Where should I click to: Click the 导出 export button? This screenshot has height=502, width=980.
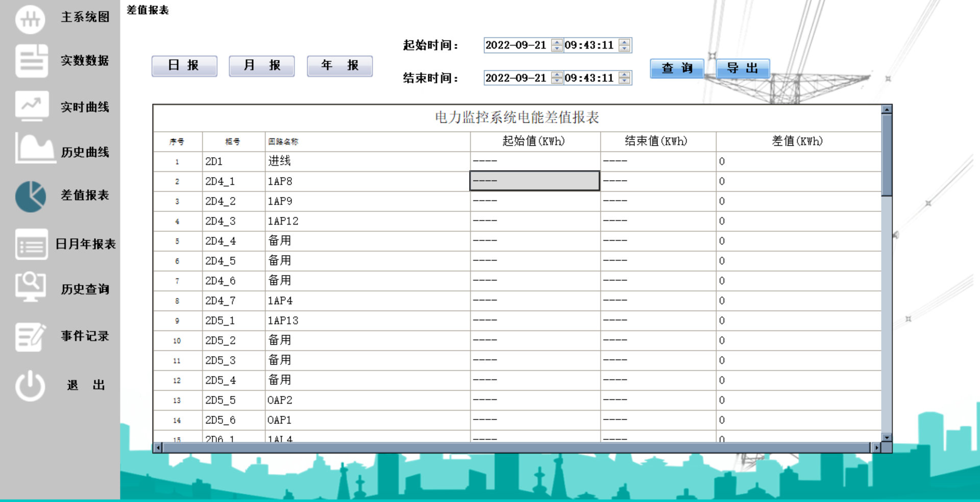click(x=743, y=68)
